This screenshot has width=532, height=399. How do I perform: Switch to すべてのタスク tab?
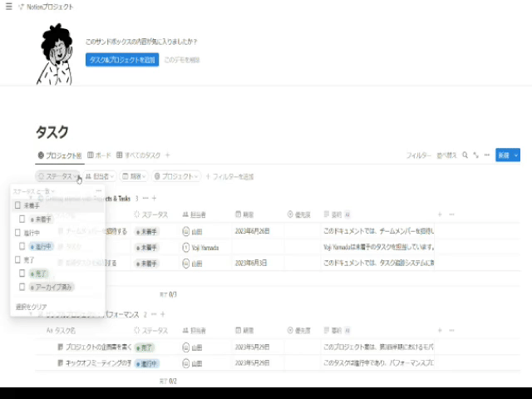click(x=139, y=155)
